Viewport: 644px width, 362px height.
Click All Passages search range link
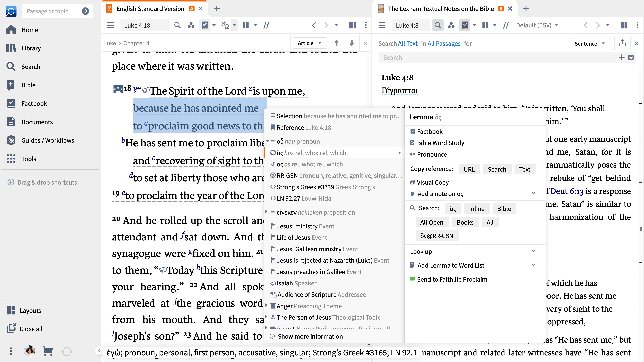tap(444, 43)
